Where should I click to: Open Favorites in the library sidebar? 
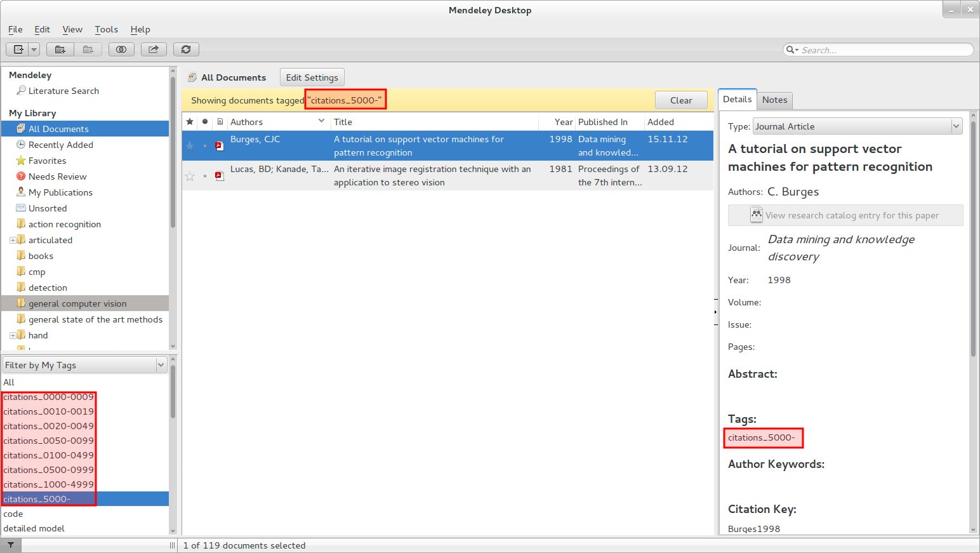(47, 161)
